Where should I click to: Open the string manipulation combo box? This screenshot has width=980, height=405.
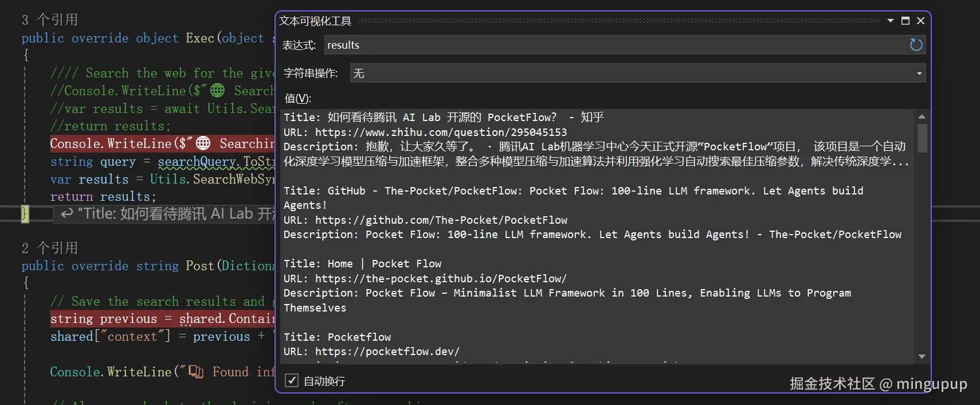(638, 73)
